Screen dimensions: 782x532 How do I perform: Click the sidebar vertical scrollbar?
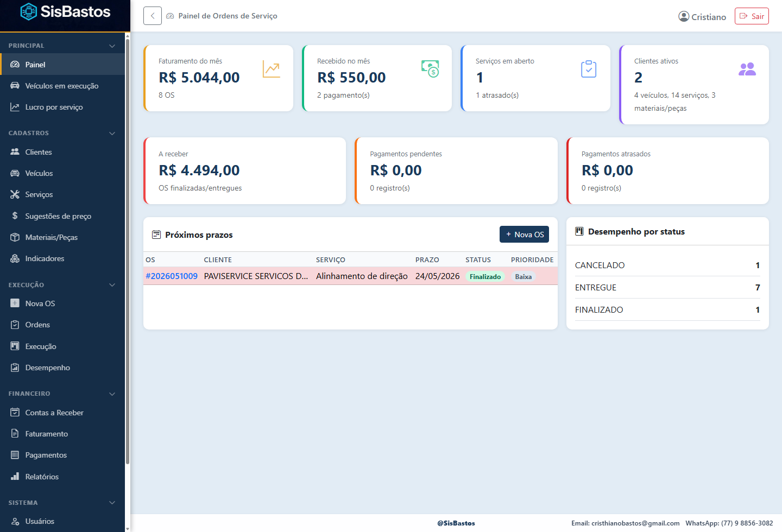pyautogui.click(x=128, y=250)
